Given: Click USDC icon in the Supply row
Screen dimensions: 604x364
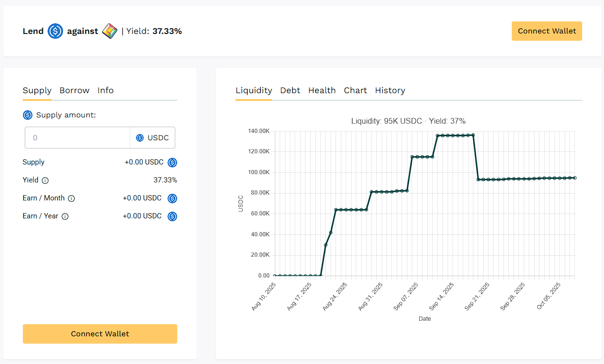Looking at the screenshot, I should click(x=172, y=163).
